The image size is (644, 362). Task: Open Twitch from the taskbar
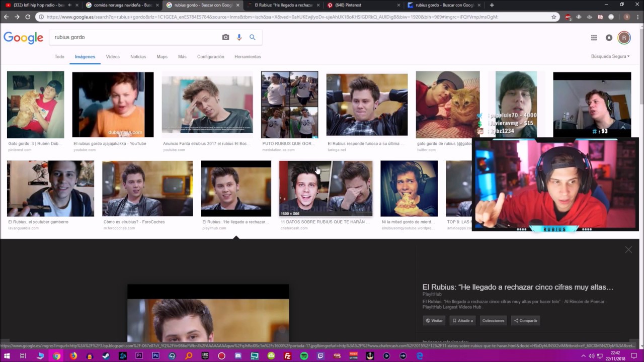321,356
